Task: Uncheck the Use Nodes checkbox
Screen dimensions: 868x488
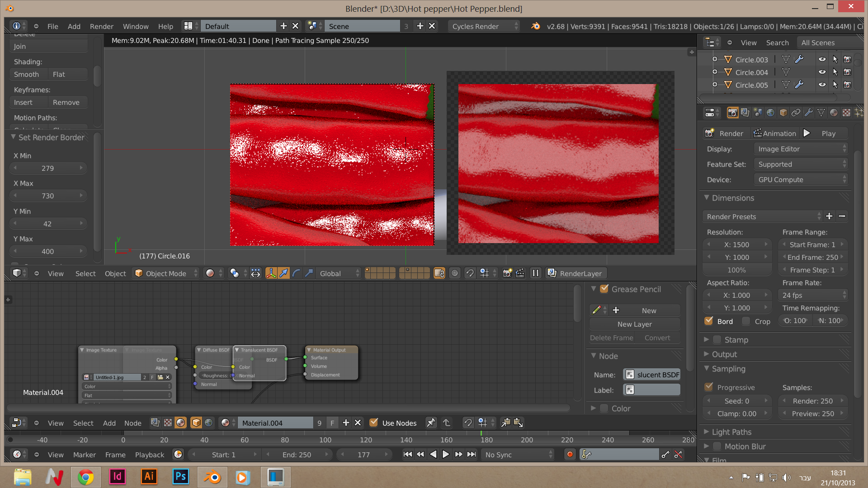Action: pyautogui.click(x=374, y=423)
